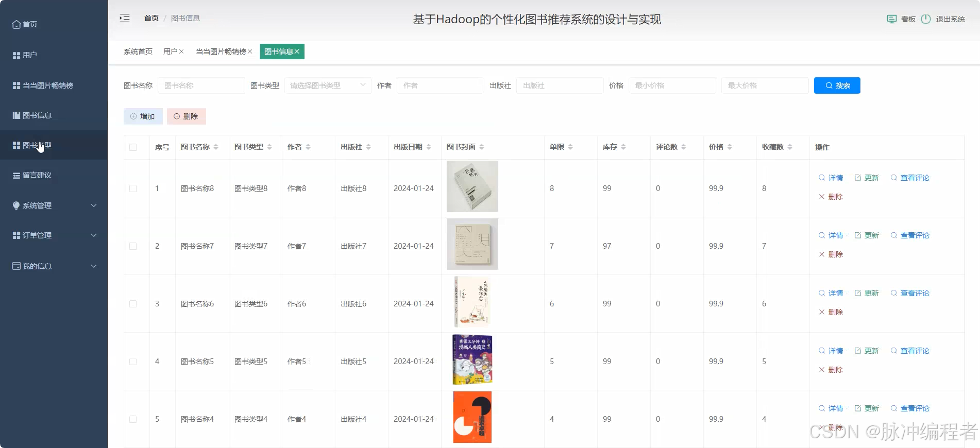Check the row 3 图书名称6 checkbox

click(133, 304)
